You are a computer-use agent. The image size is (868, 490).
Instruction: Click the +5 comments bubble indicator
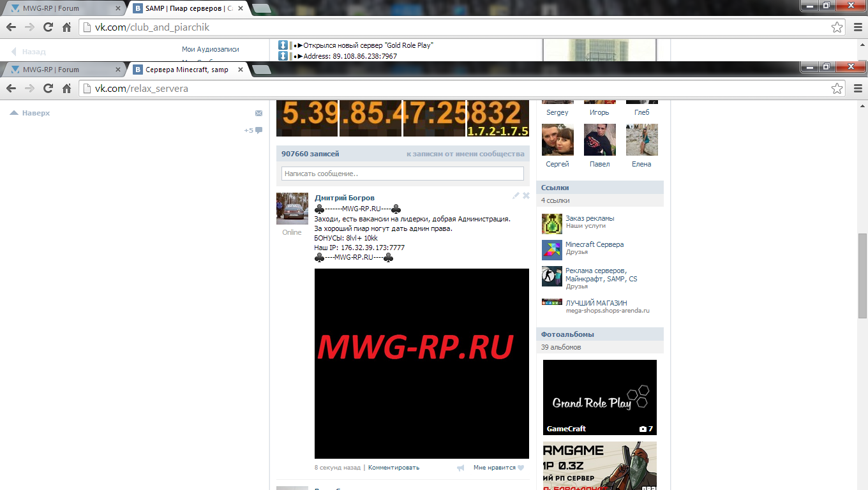coord(253,130)
